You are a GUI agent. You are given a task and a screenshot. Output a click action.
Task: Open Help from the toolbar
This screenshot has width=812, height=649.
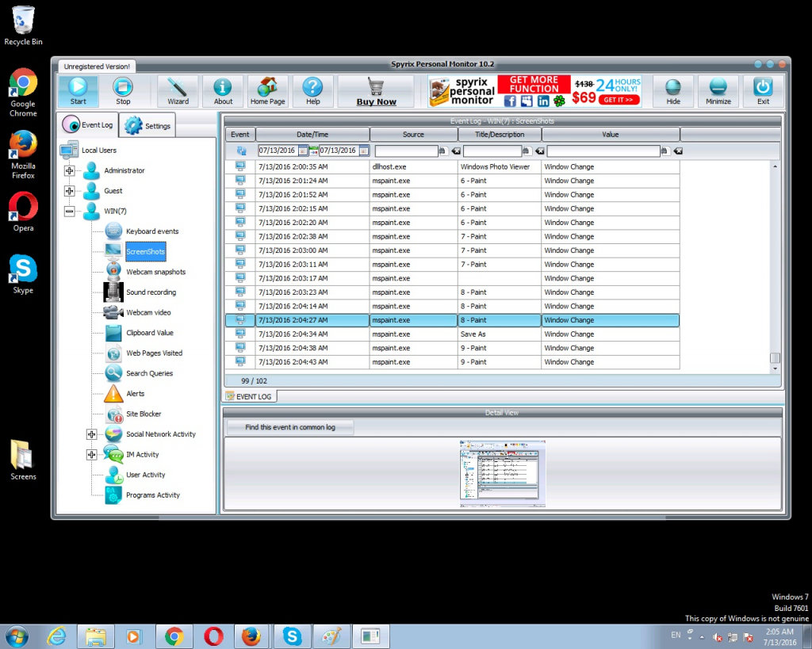pos(312,91)
